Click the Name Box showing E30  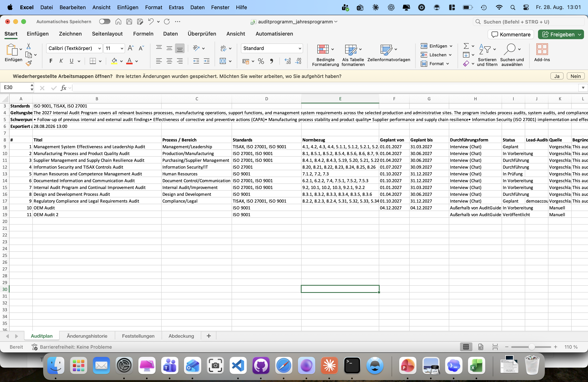(x=16, y=88)
